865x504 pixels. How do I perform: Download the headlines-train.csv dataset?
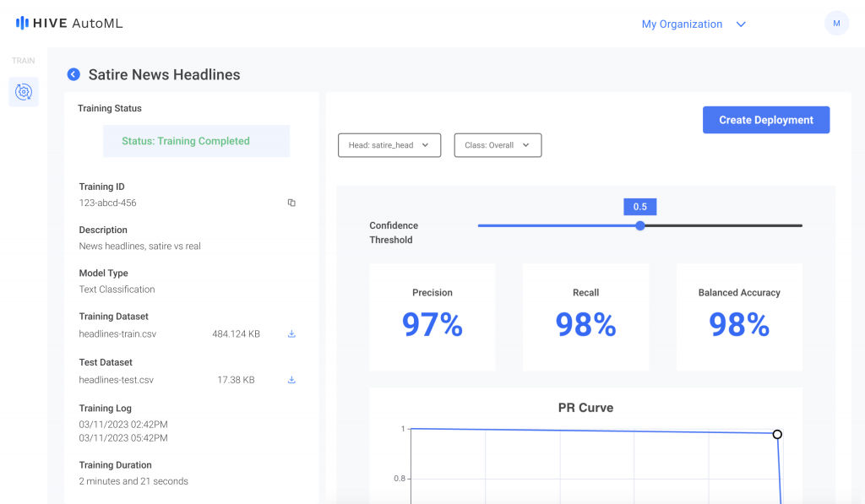coord(291,333)
